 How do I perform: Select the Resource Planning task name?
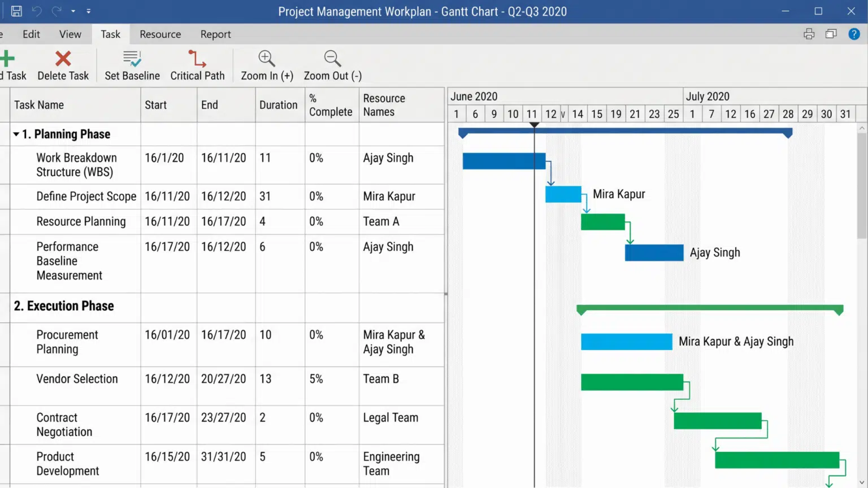(81, 221)
